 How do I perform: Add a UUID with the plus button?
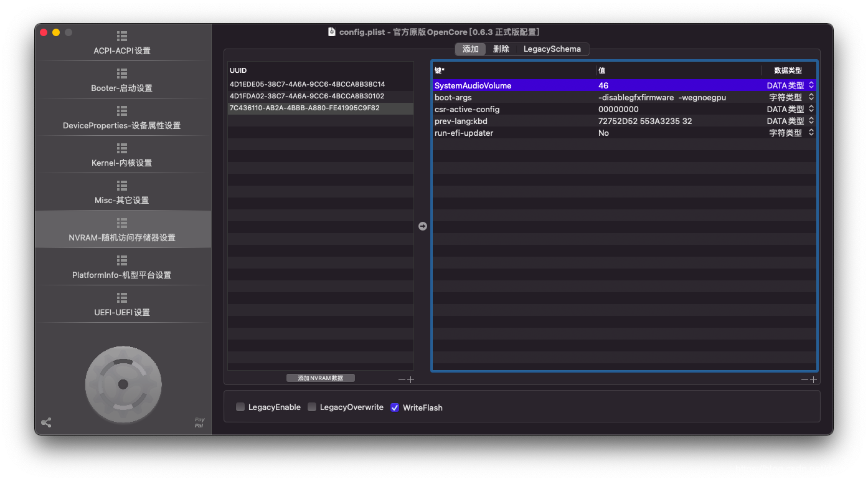(410, 379)
